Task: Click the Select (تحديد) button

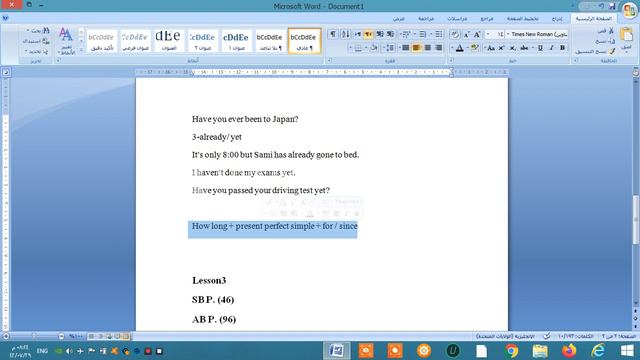Action: coord(36,51)
